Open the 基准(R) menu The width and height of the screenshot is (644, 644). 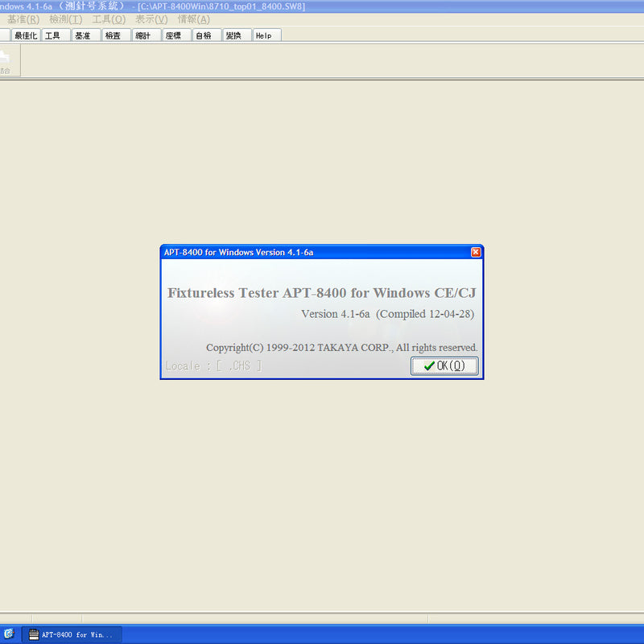23,19
